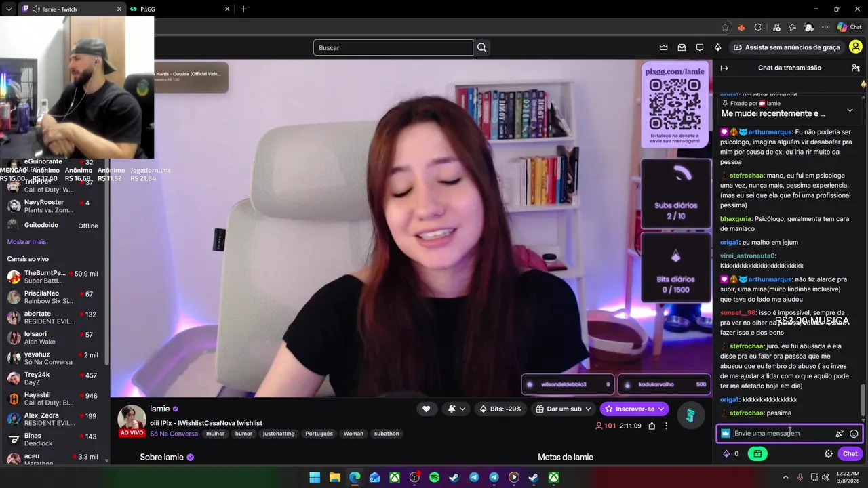Collapse the chat panel arrow
The height and width of the screenshot is (488, 868).
(724, 68)
